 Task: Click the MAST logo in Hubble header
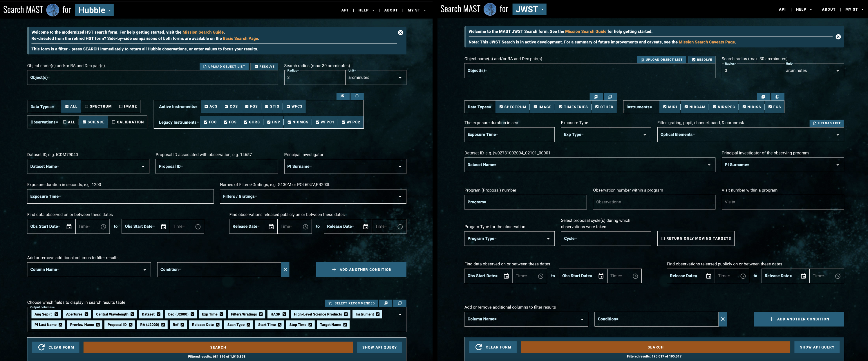53,10
